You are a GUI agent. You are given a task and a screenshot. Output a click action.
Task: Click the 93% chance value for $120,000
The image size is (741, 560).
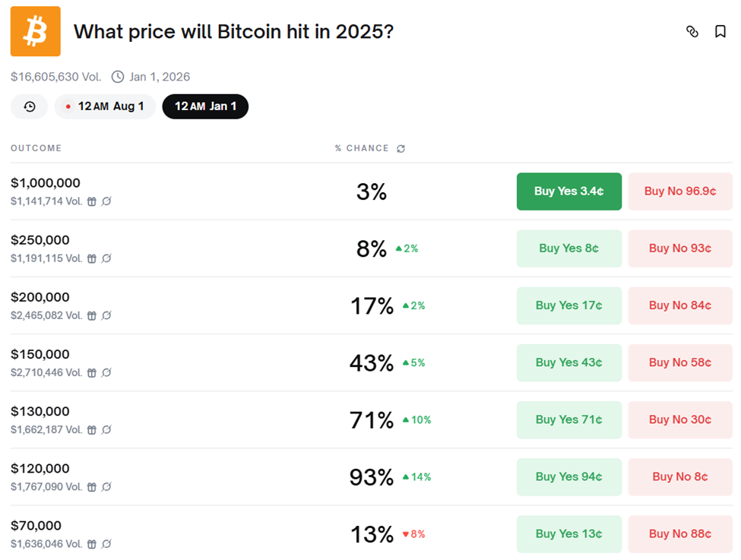pyautogui.click(x=371, y=476)
